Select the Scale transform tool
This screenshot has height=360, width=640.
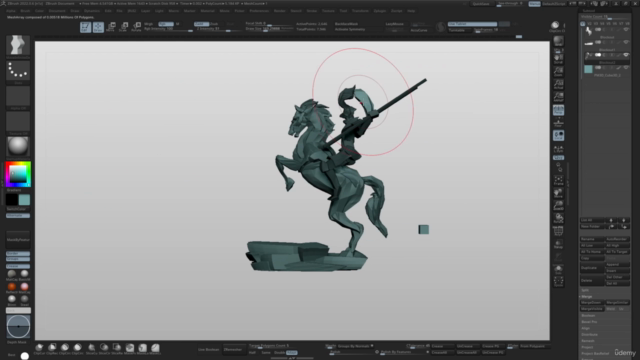coord(123,27)
